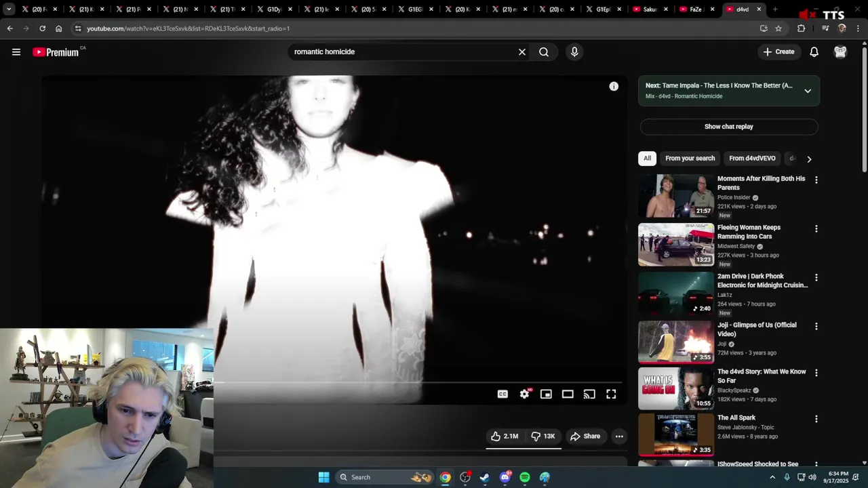Open options for The All Spark
The image size is (868, 488).
click(816, 420)
